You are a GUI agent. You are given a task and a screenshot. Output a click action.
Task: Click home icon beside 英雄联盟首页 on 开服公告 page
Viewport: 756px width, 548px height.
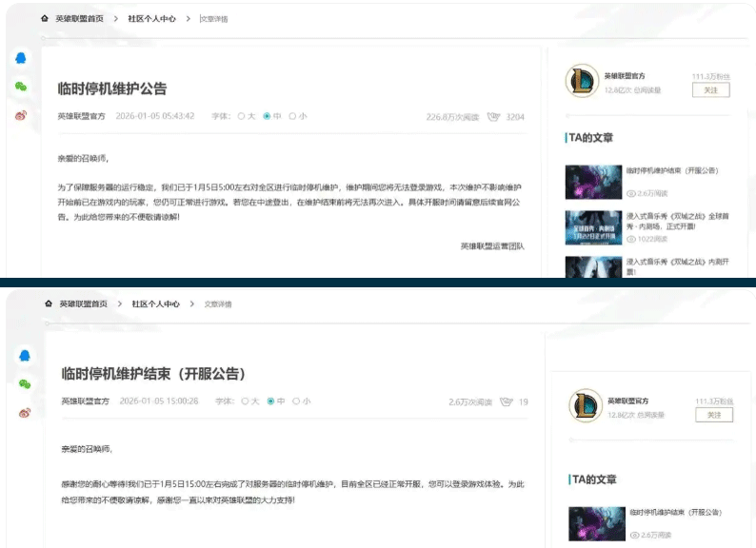click(49, 304)
